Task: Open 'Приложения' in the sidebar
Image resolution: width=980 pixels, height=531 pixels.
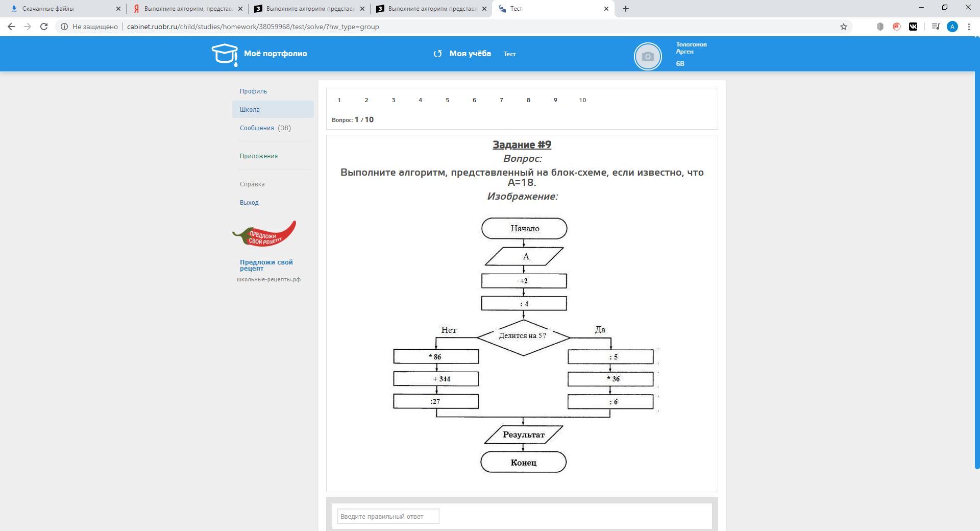Action: click(259, 156)
